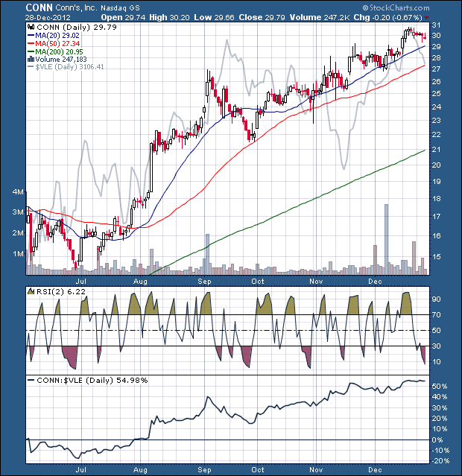The height and width of the screenshot is (476, 462).
Task: Click the gray $VLE legend line marker
Action: tap(31, 67)
